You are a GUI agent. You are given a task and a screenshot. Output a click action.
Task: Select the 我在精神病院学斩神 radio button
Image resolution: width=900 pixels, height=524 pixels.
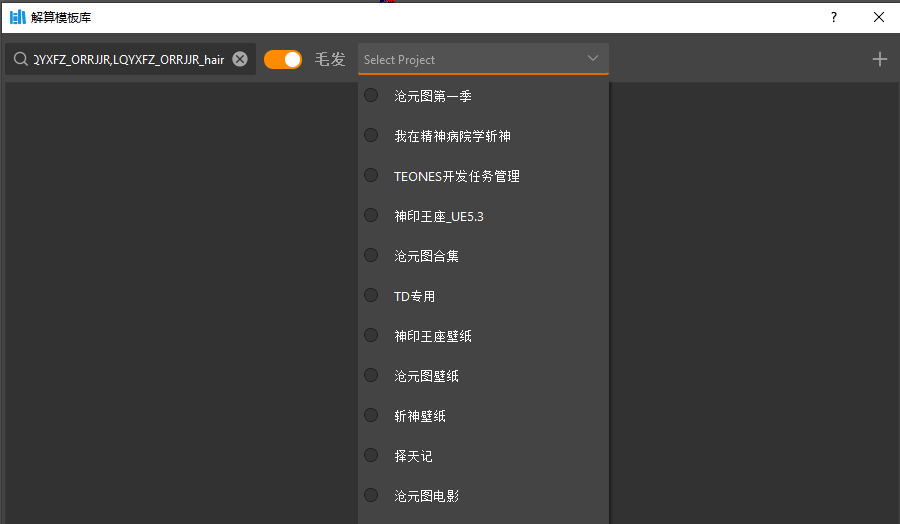371,135
